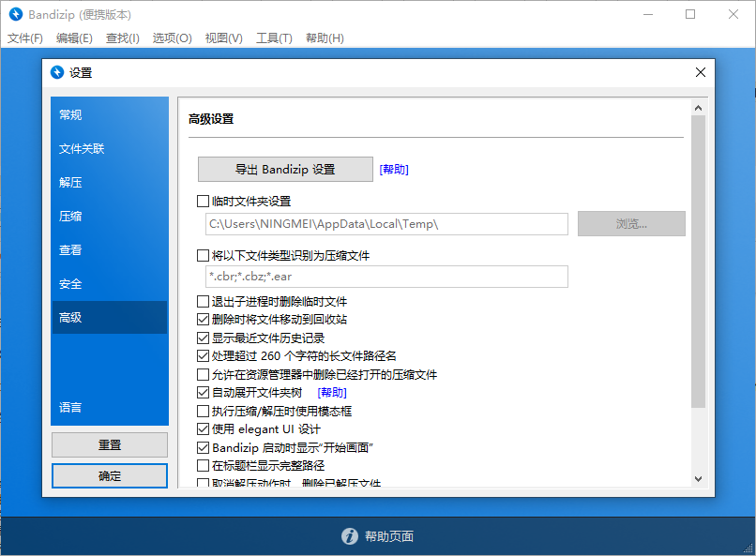Confirm settings with 确定 button

[110, 476]
